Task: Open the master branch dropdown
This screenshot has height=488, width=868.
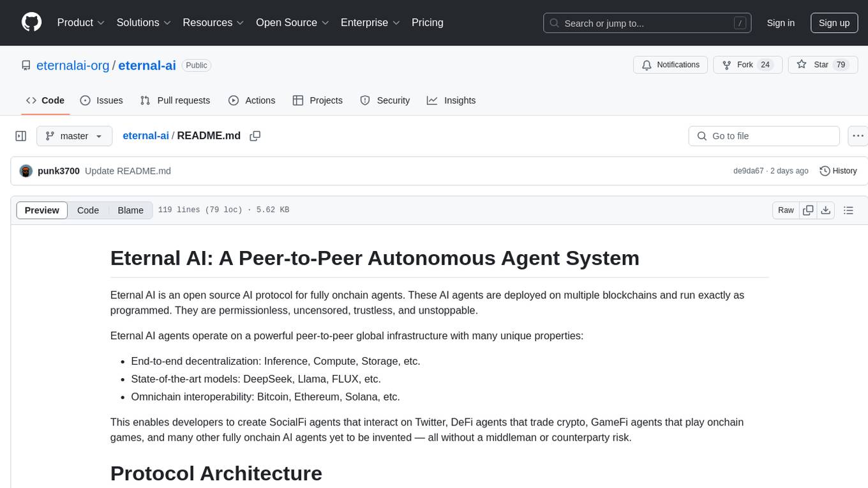Action: (74, 136)
